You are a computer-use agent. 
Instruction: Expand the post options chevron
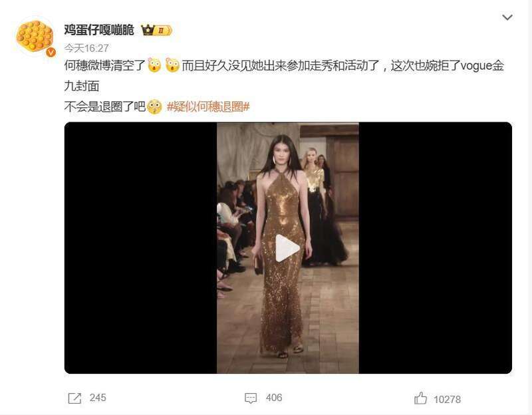pos(507,17)
